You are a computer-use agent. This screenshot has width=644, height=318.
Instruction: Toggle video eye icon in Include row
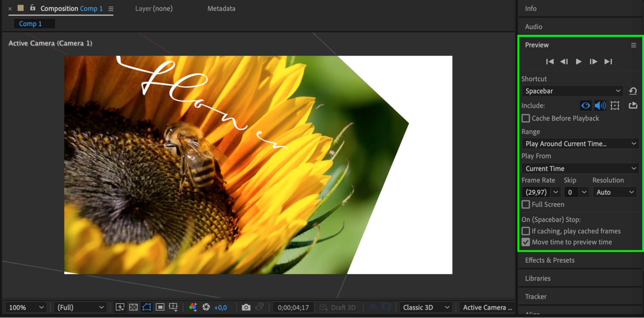[x=586, y=106]
